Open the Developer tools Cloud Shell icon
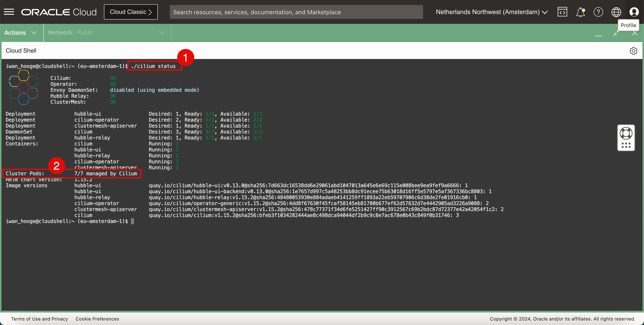The image size is (644, 325). click(562, 12)
